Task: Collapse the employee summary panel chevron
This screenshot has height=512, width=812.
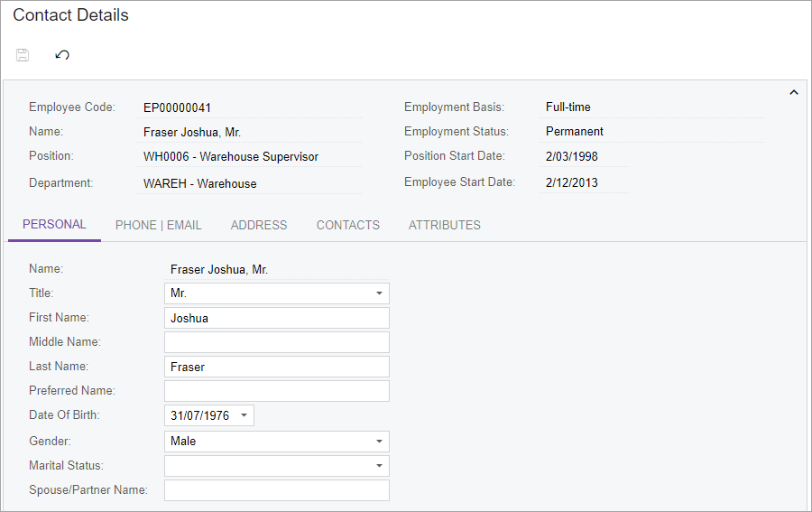Action: [x=793, y=93]
